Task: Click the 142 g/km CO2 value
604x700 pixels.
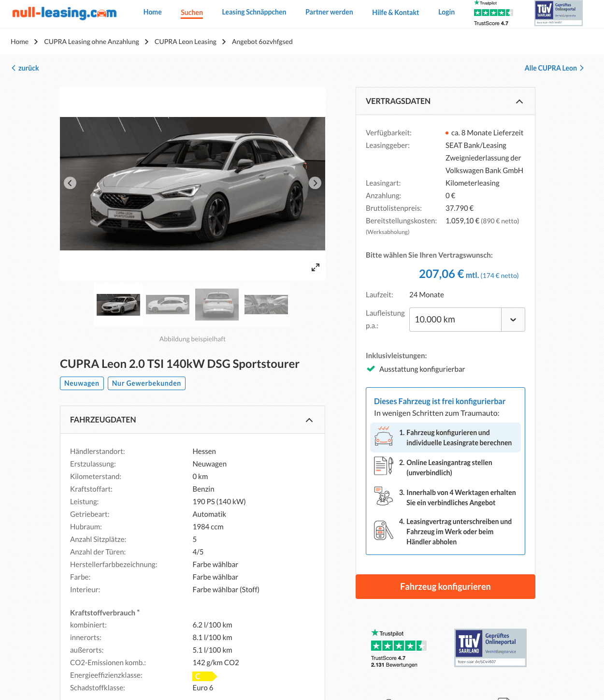Action: [216, 663]
